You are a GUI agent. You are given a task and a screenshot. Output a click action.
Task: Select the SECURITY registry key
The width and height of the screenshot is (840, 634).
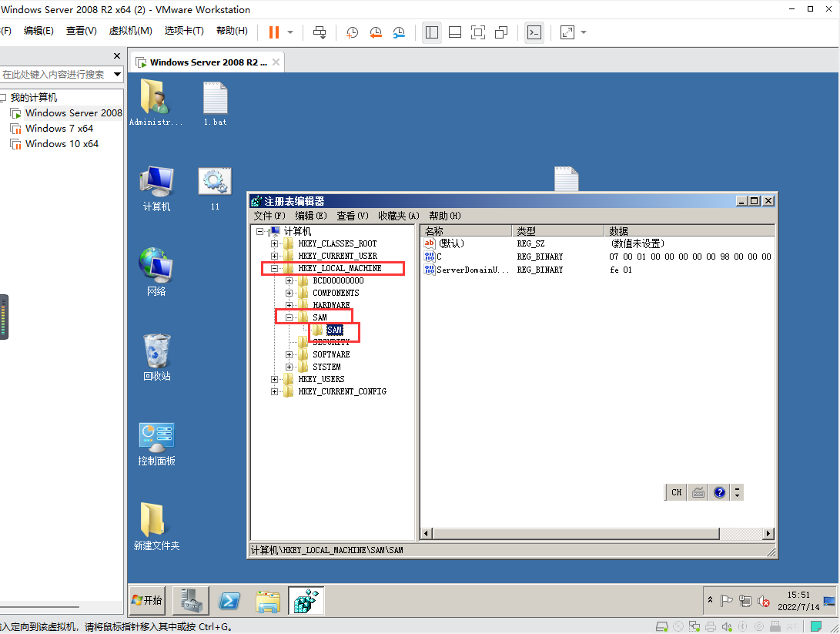click(331, 343)
